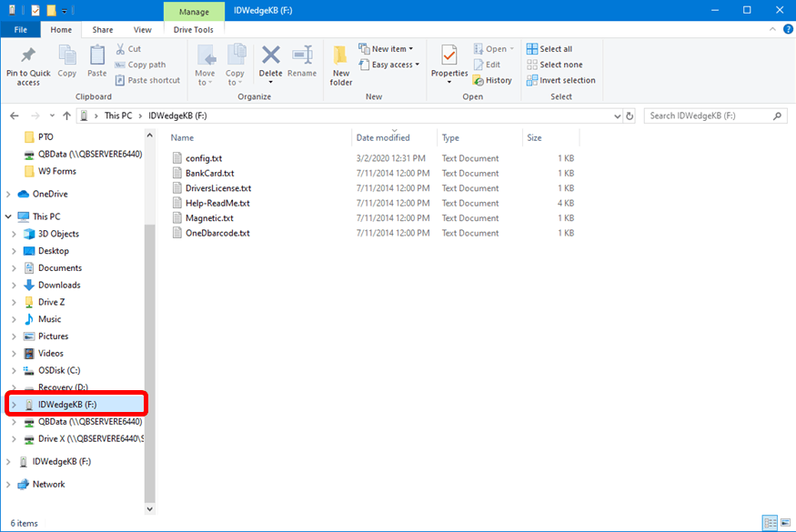Switch to the Home ribbon tab

(61, 29)
